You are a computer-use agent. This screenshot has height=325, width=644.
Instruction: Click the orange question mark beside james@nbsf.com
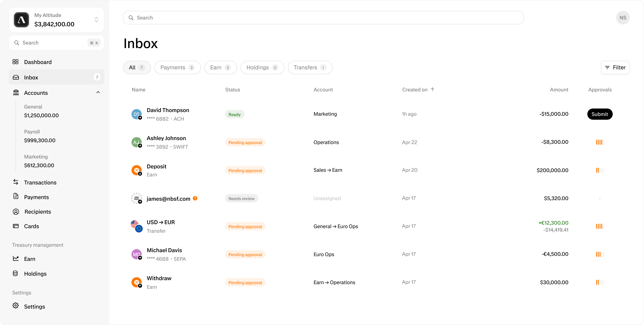pyautogui.click(x=195, y=198)
